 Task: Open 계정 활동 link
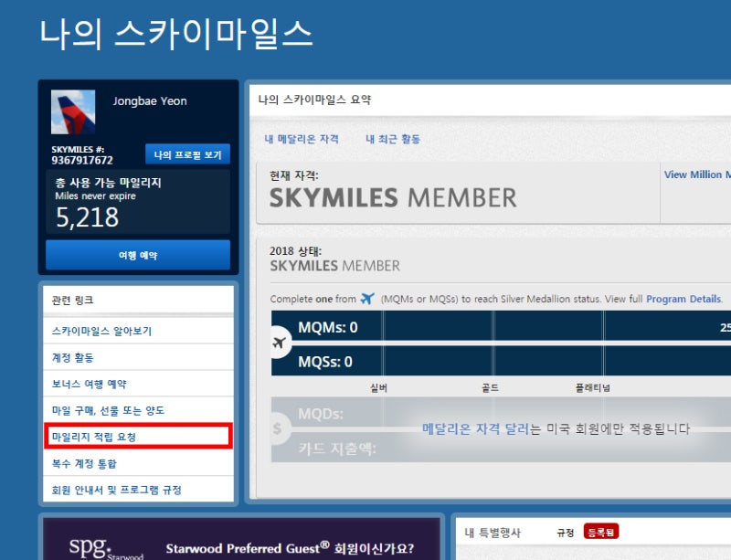(73, 357)
